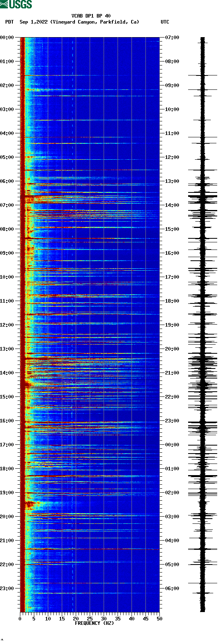Click the 00:00 UTC time label
The width and height of the screenshot is (220, 644).
[172, 445]
